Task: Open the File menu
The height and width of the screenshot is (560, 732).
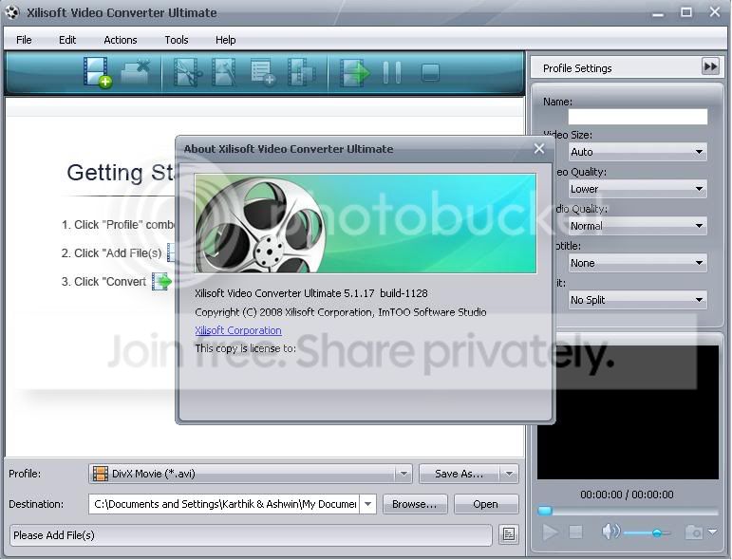Action: (24, 40)
